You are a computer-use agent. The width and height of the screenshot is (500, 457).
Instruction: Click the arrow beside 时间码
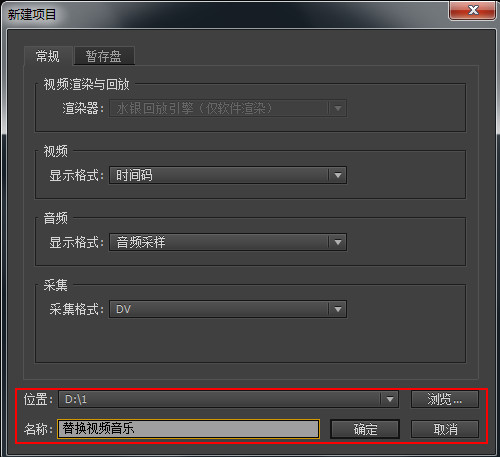click(x=338, y=175)
